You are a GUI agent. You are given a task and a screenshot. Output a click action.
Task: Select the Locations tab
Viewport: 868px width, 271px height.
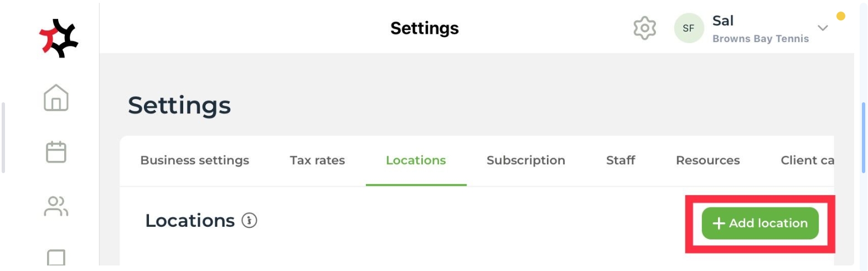(416, 160)
